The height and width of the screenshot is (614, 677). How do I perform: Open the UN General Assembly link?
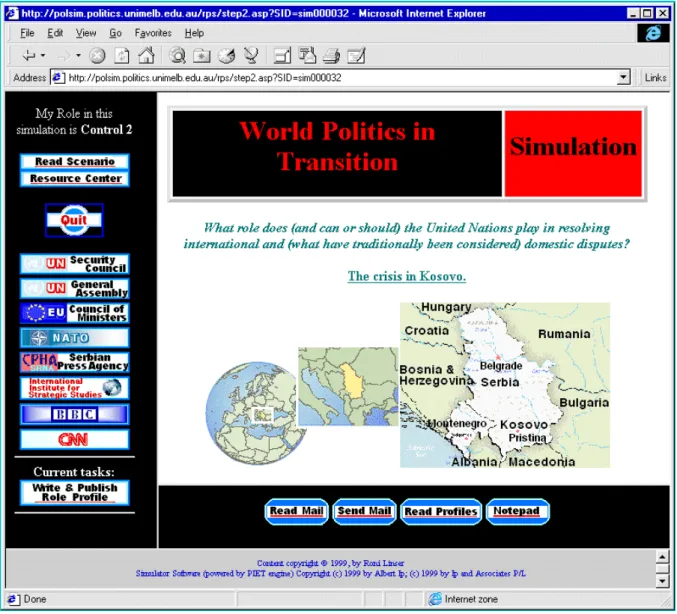75,288
